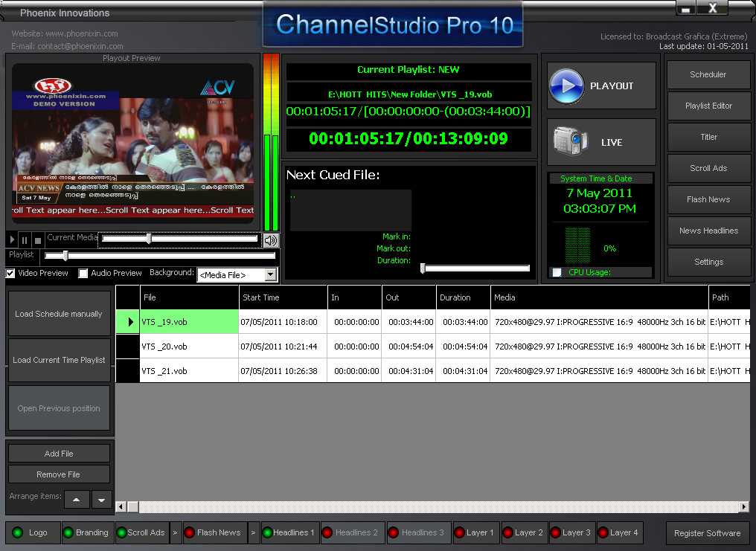
Task: Click the Register Software button
Action: (x=708, y=533)
